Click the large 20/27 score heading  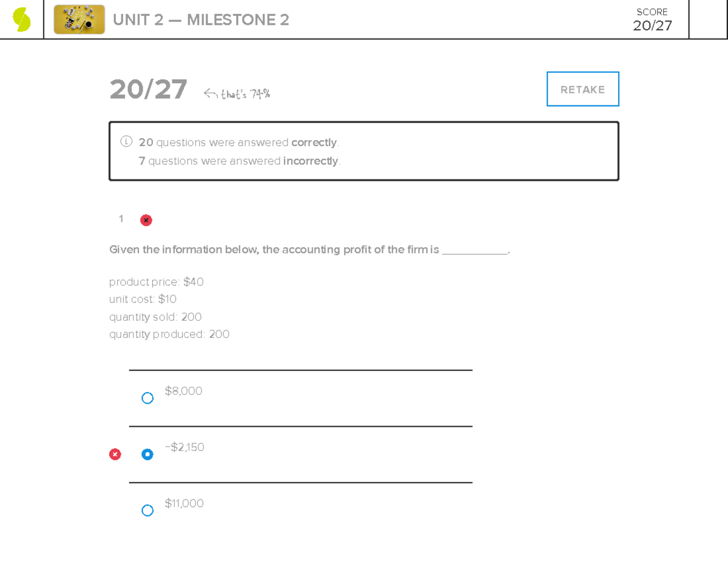[148, 90]
